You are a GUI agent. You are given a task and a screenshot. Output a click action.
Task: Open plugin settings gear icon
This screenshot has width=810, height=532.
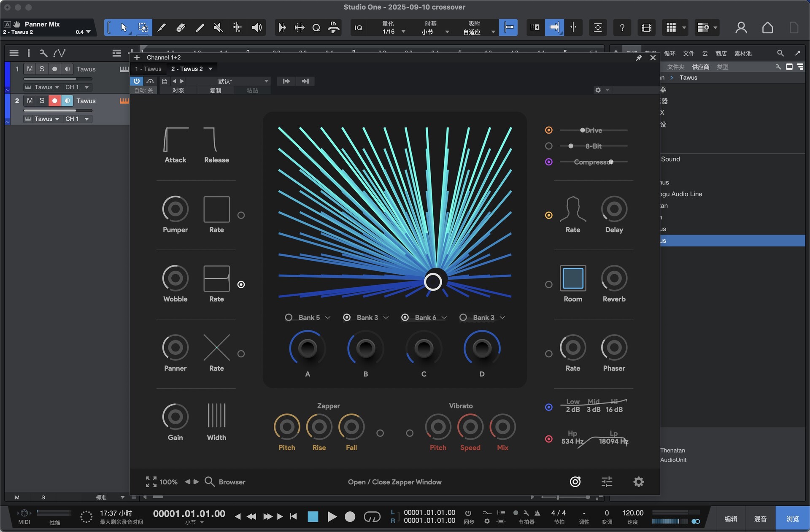coord(639,481)
